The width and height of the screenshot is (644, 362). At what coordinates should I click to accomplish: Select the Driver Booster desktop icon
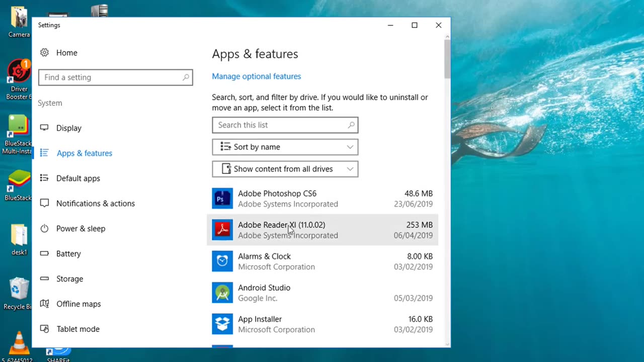click(x=19, y=79)
